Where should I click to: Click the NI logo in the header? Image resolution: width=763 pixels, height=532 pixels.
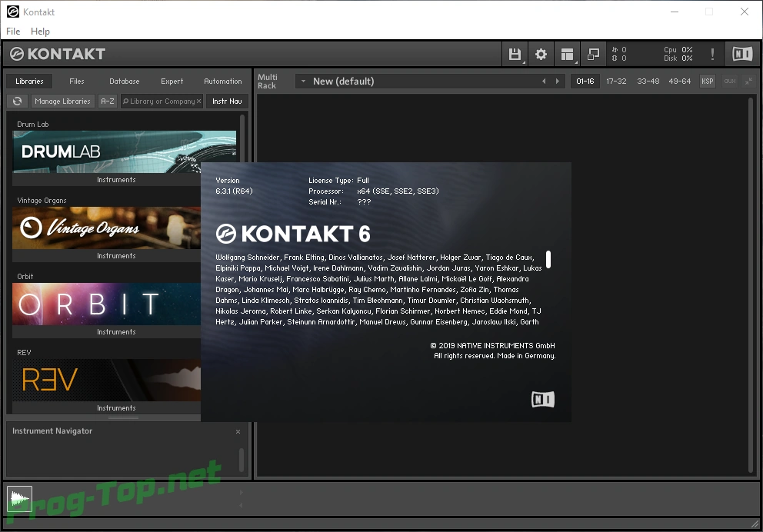pyautogui.click(x=742, y=54)
